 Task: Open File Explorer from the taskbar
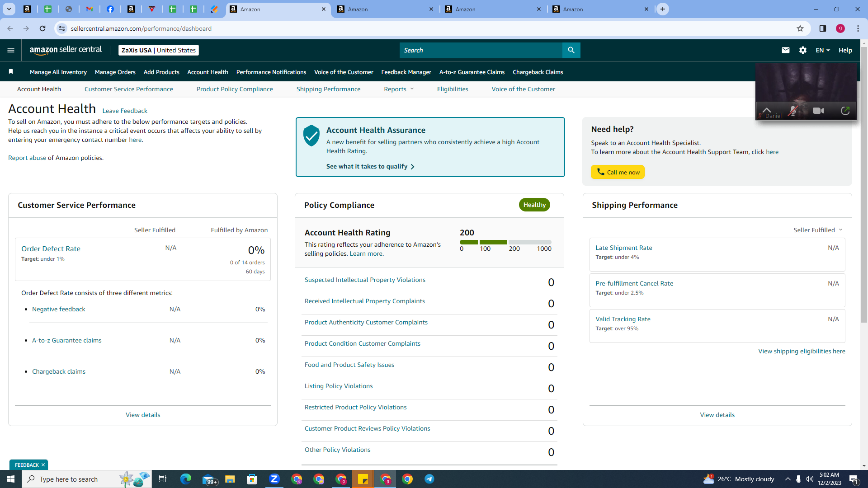tap(230, 479)
